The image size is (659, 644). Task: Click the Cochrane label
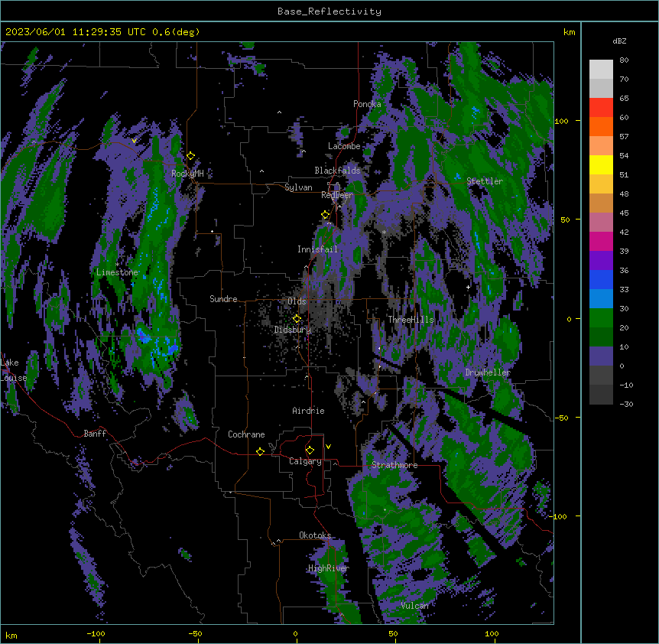(246, 434)
